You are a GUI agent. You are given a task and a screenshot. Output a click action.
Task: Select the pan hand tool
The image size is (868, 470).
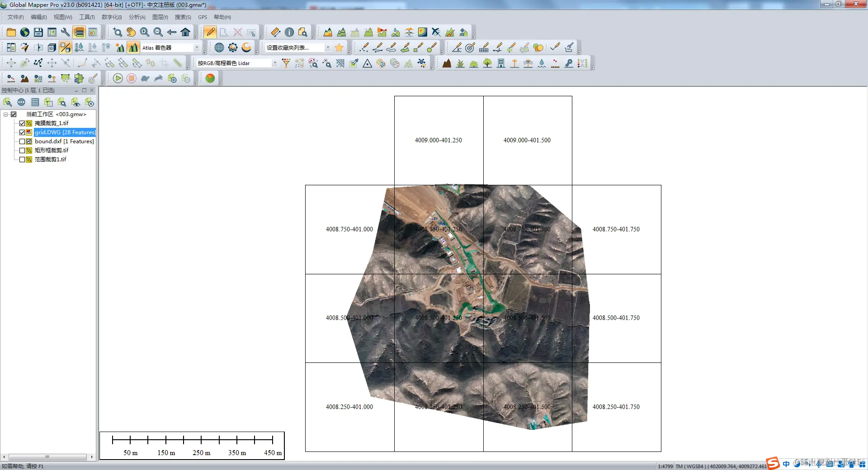point(131,32)
